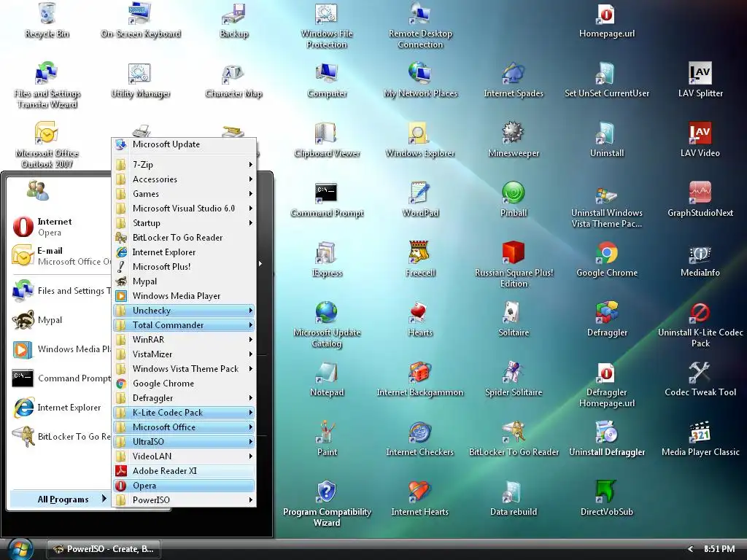The image size is (747, 560).
Task: Click the All Programs button
Action: tap(61, 499)
